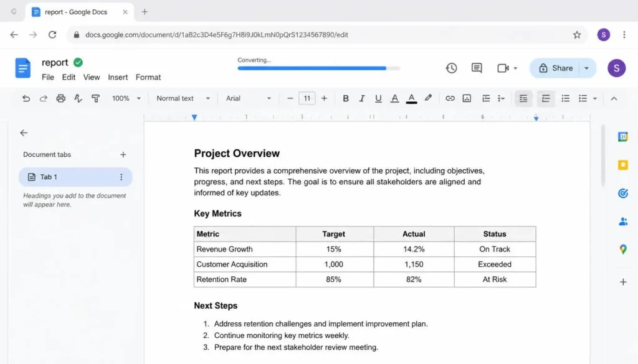Open the Format menu

148,77
